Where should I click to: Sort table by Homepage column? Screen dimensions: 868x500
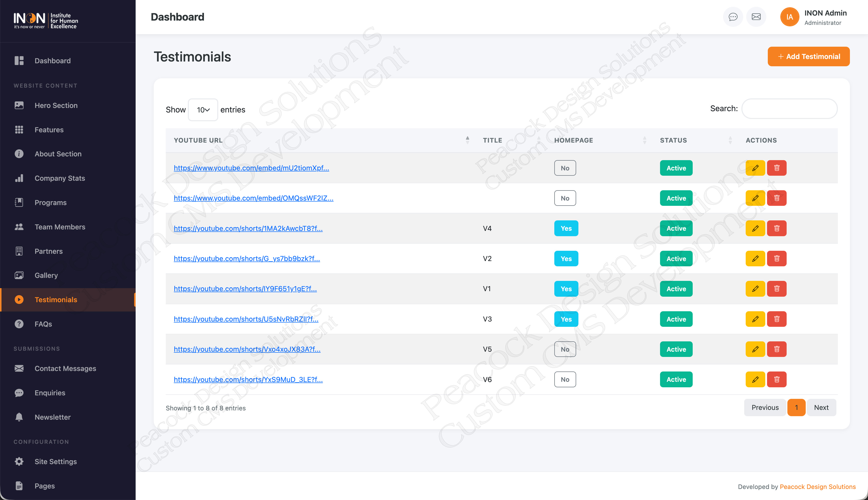pos(599,140)
